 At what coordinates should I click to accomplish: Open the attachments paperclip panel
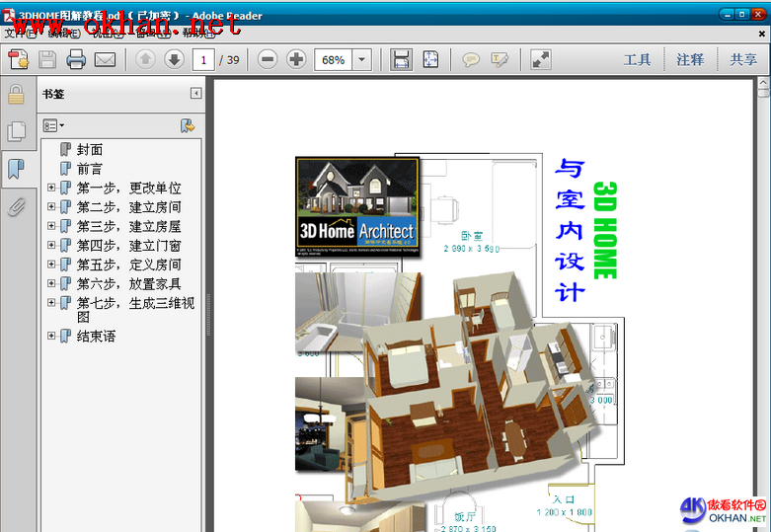pyautogui.click(x=16, y=206)
